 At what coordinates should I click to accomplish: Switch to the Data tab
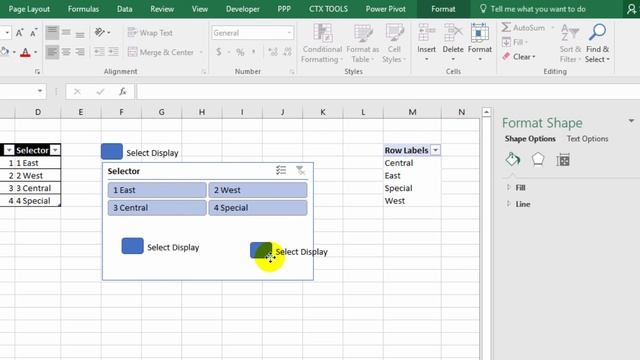coord(124,9)
